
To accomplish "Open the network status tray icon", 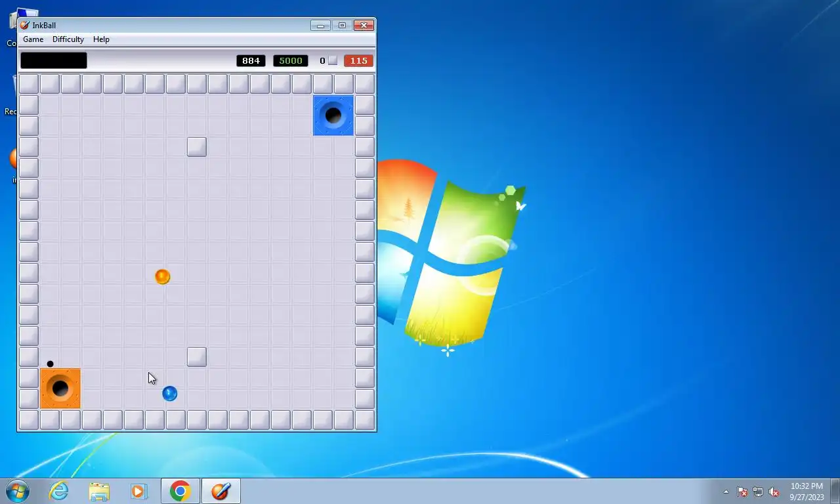I will pos(758,492).
